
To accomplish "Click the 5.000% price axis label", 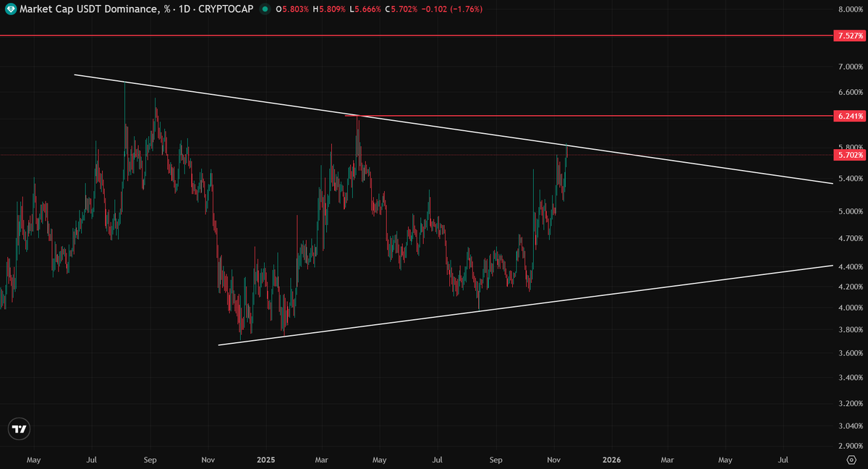I will click(850, 212).
